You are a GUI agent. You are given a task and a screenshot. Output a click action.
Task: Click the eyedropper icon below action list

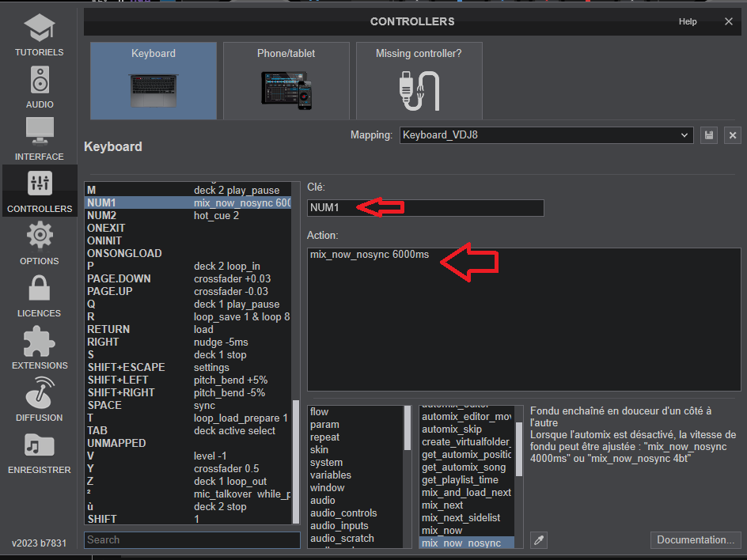pos(539,540)
